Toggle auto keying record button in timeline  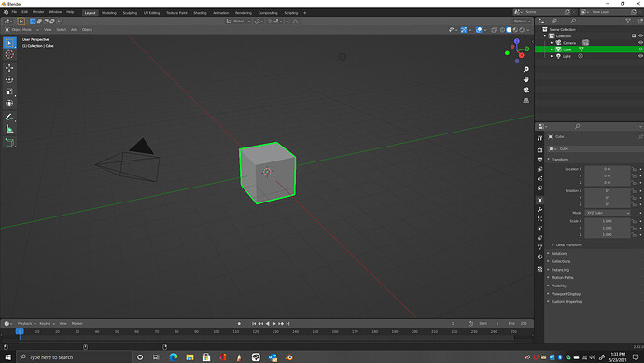click(x=239, y=324)
